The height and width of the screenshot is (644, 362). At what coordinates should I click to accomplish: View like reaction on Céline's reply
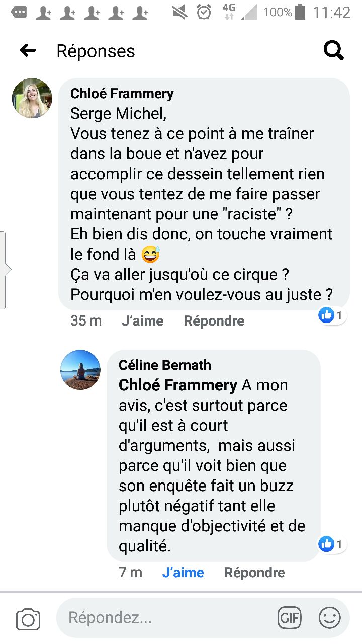(332, 544)
